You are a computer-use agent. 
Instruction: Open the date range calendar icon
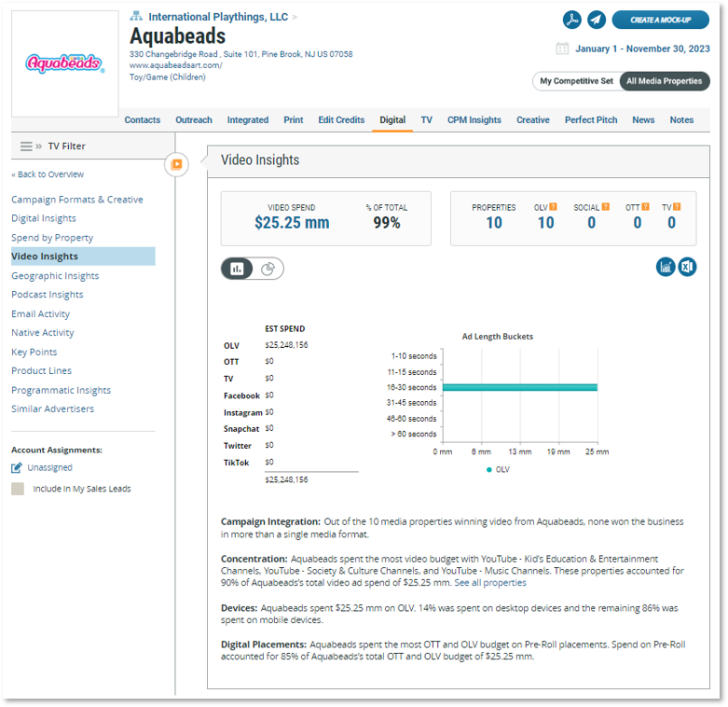(562, 49)
